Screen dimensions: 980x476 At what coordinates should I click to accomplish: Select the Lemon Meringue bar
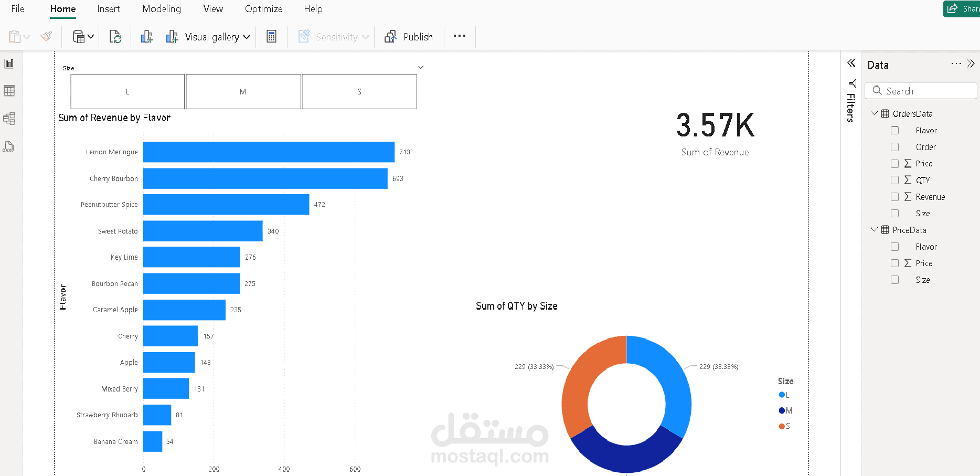(x=269, y=152)
